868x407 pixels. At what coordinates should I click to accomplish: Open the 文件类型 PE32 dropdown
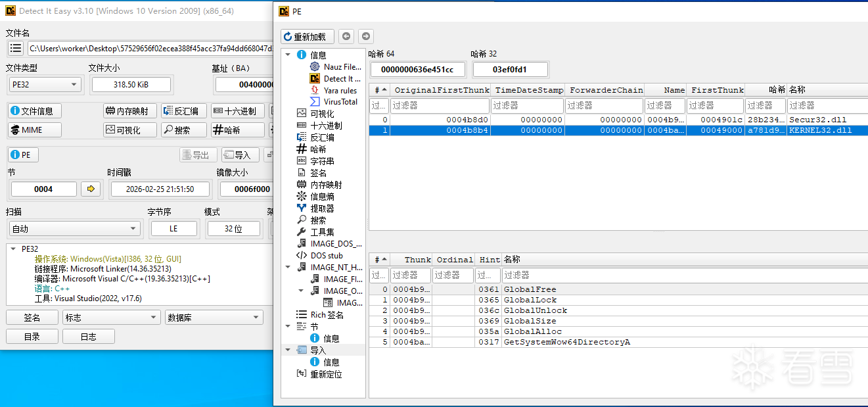[45, 84]
